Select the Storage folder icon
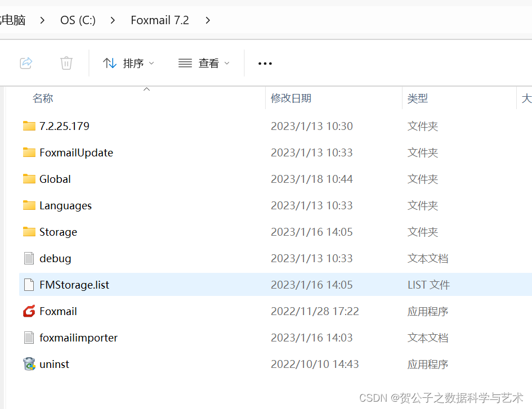 click(x=29, y=232)
